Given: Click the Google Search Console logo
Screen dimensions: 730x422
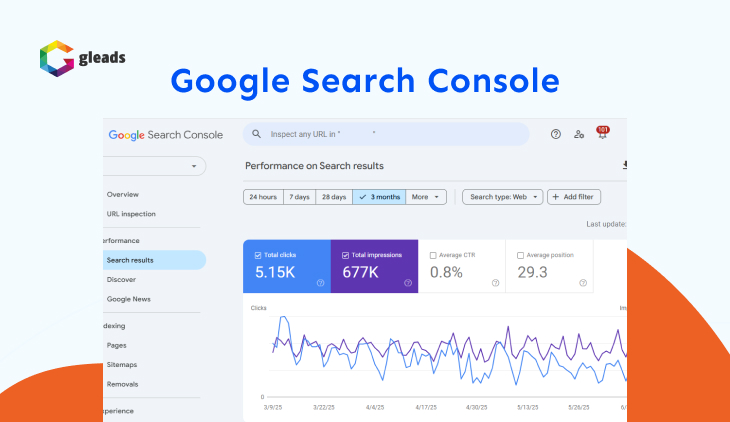Looking at the screenshot, I should (166, 135).
